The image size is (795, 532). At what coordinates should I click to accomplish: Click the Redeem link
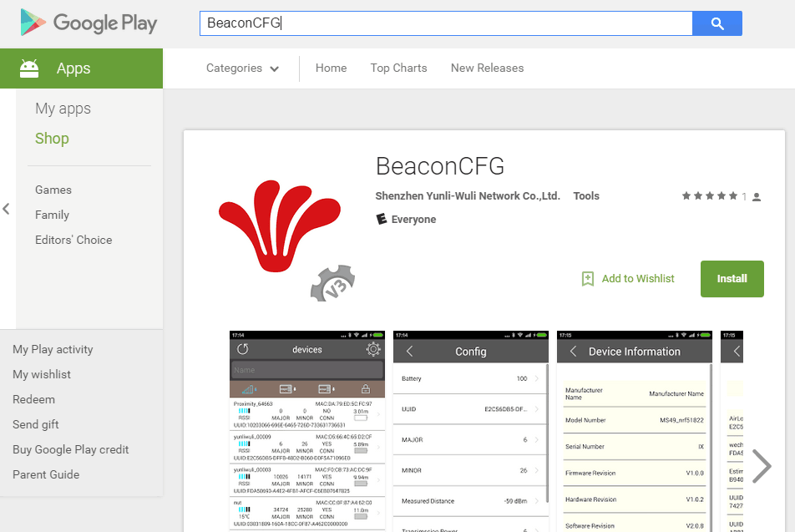pyautogui.click(x=33, y=400)
